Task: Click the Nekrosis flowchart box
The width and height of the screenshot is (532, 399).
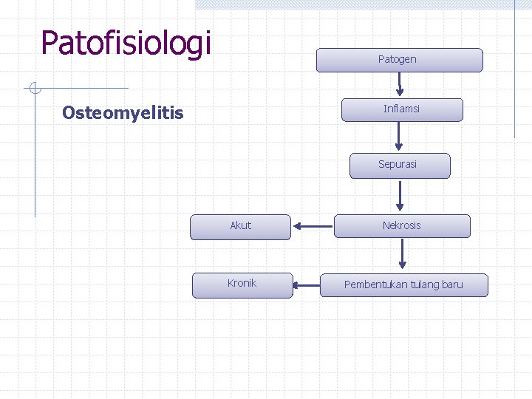Action: pos(402,226)
